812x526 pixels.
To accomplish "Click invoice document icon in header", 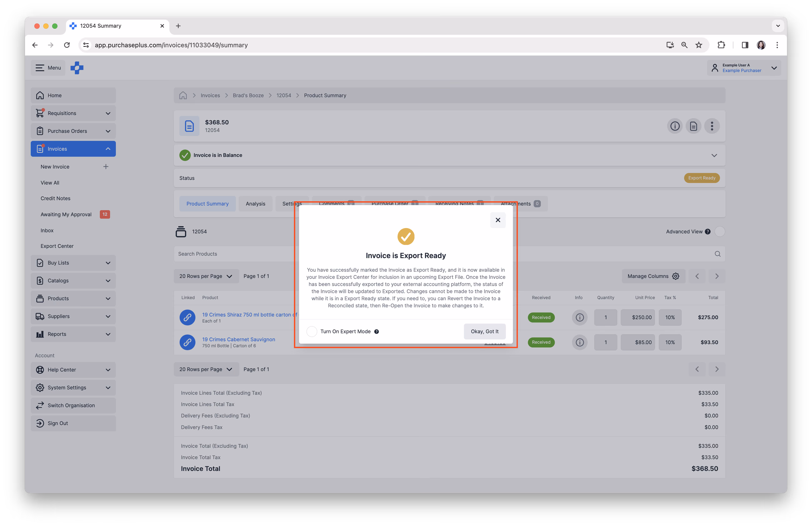I will point(693,126).
